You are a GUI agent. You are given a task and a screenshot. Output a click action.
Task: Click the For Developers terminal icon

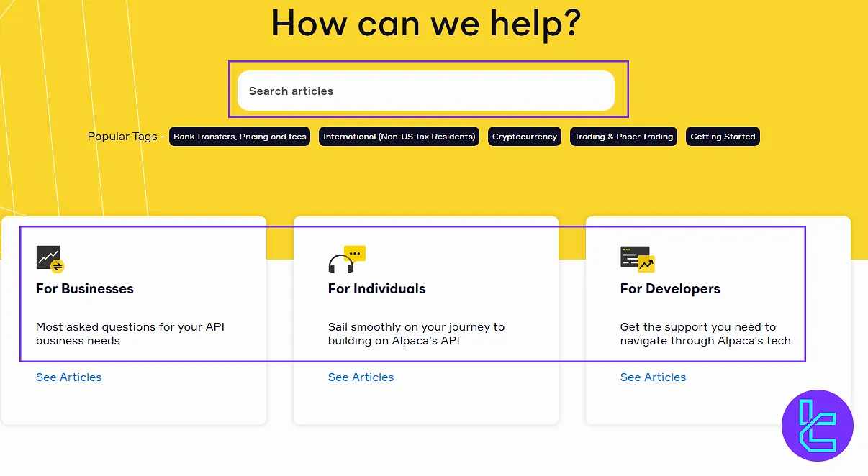pyautogui.click(x=637, y=259)
